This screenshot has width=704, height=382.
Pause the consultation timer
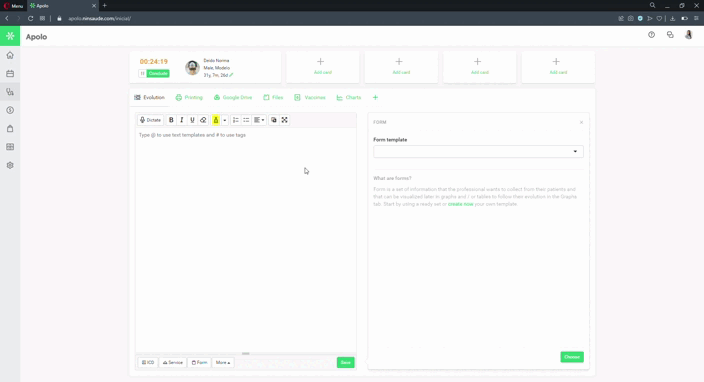(x=142, y=73)
